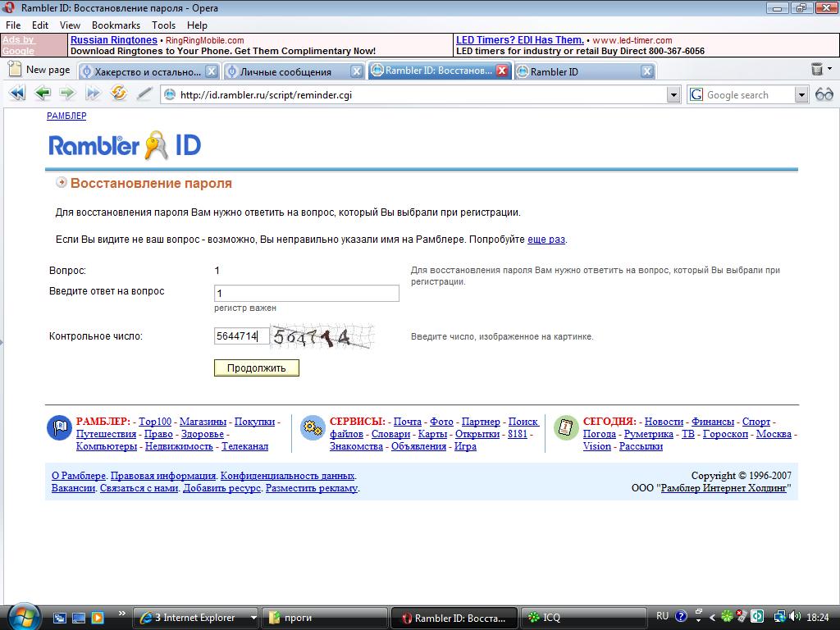Open the Рамблер Интернет Холдинг link
Viewport: 840px width, 630px height.
coord(724,488)
